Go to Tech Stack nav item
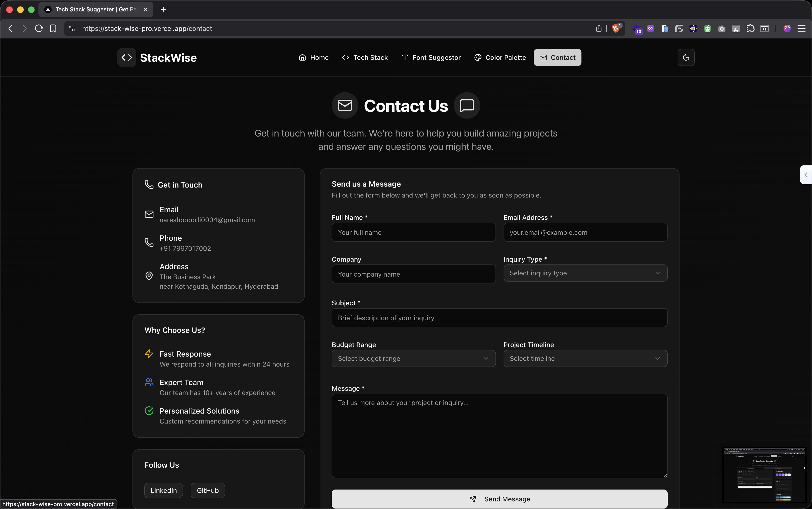Image resolution: width=812 pixels, height=509 pixels. click(365, 57)
